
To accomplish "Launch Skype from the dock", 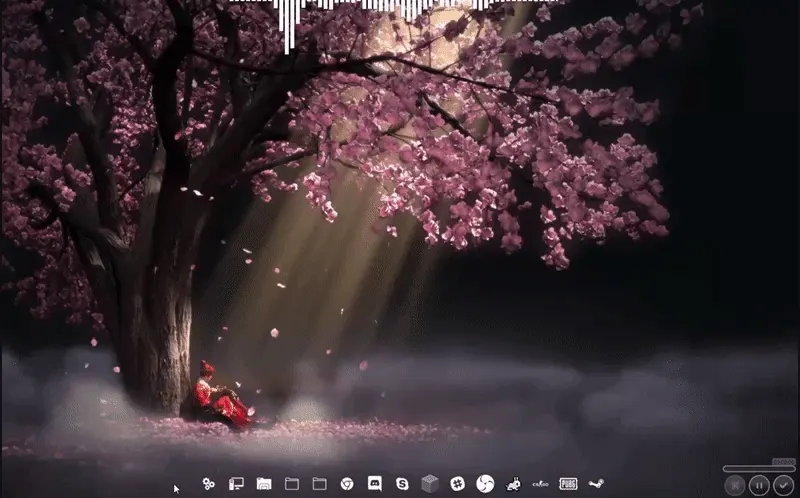I will coord(403,484).
